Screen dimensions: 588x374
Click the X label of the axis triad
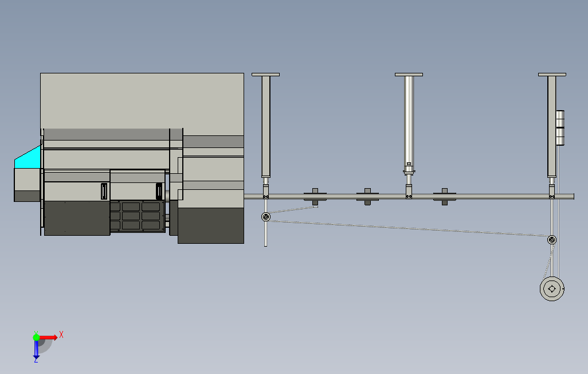[61, 334]
